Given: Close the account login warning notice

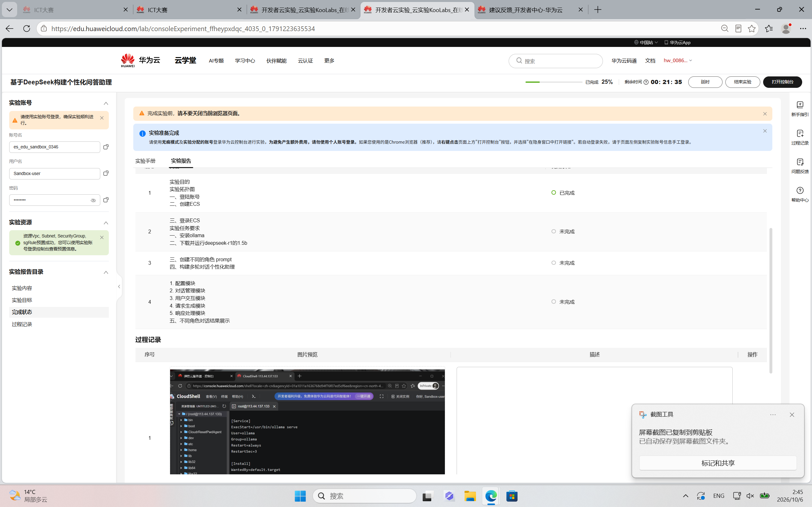Looking at the screenshot, I should pos(102,118).
